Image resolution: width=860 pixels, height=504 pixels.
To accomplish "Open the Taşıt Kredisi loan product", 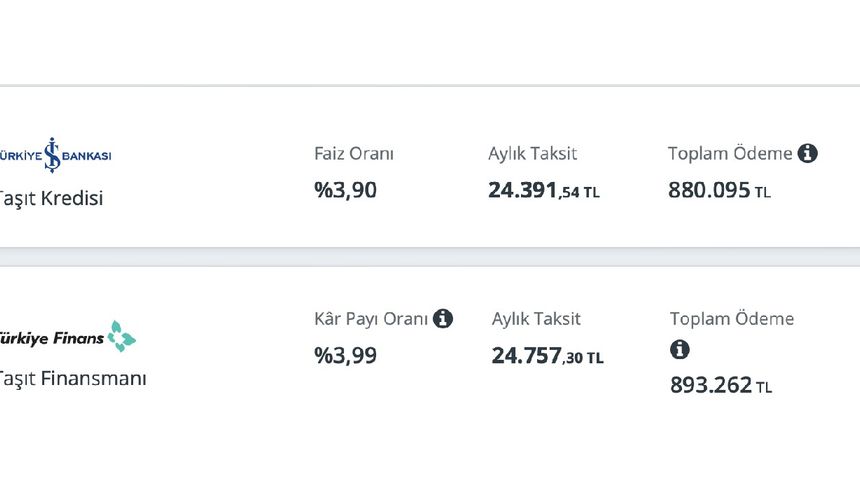I will tap(51, 198).
